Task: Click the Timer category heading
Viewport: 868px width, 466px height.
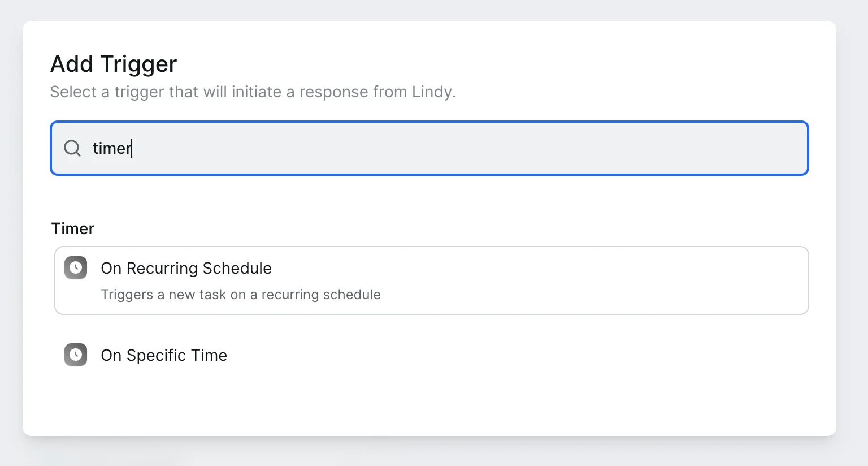Action: pyautogui.click(x=73, y=228)
